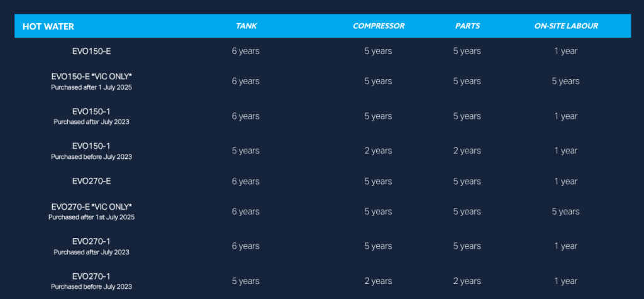Click EVO150-1 'Purchased before July 2023' subtitle
Screen dimensions: 644x299
[91, 157]
